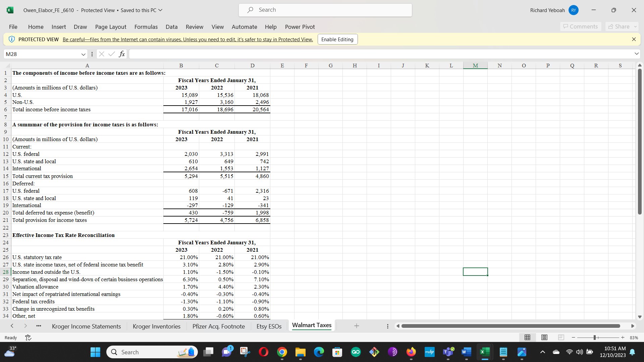644x362 pixels.
Task: Expand the formula bar chevron
Action: pyautogui.click(x=636, y=54)
